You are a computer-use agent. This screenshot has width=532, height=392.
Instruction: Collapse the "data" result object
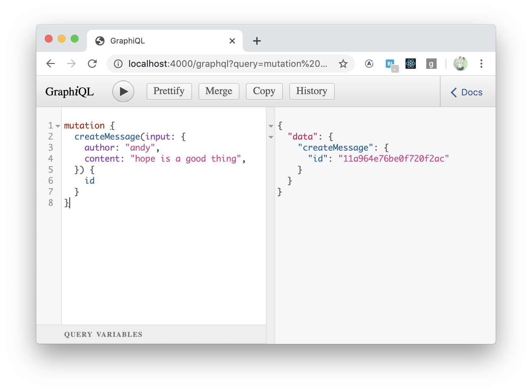(271, 137)
